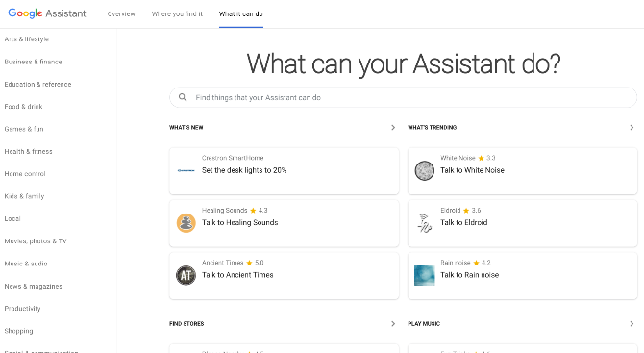This screenshot has height=353, width=644.
Task: Open Talk to Rain noise card
Action: (x=523, y=275)
